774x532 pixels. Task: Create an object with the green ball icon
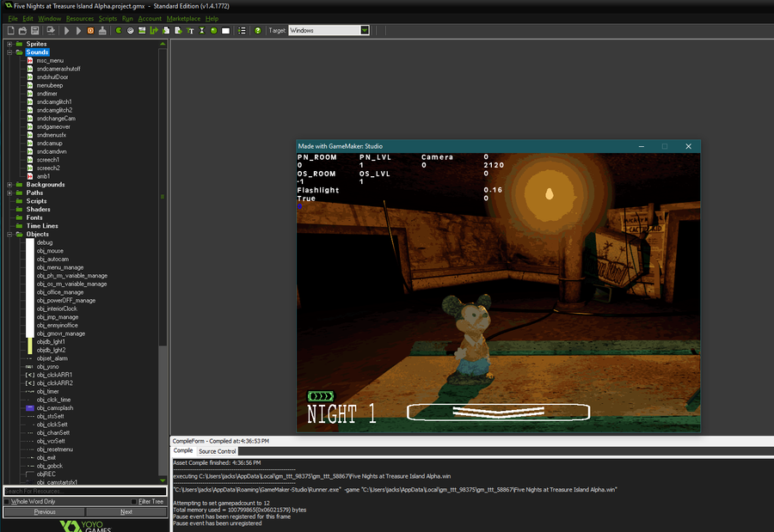[214, 31]
